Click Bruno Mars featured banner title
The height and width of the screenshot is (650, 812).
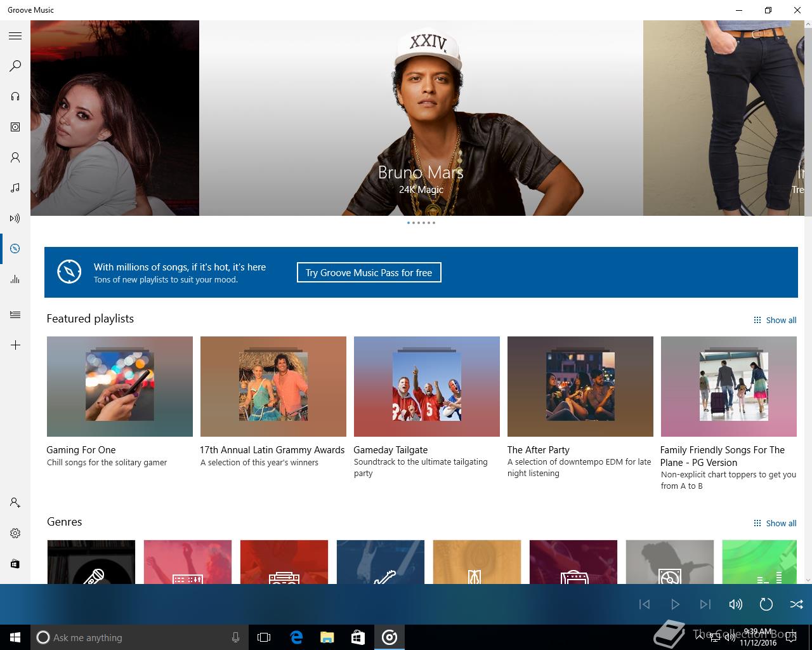point(421,172)
